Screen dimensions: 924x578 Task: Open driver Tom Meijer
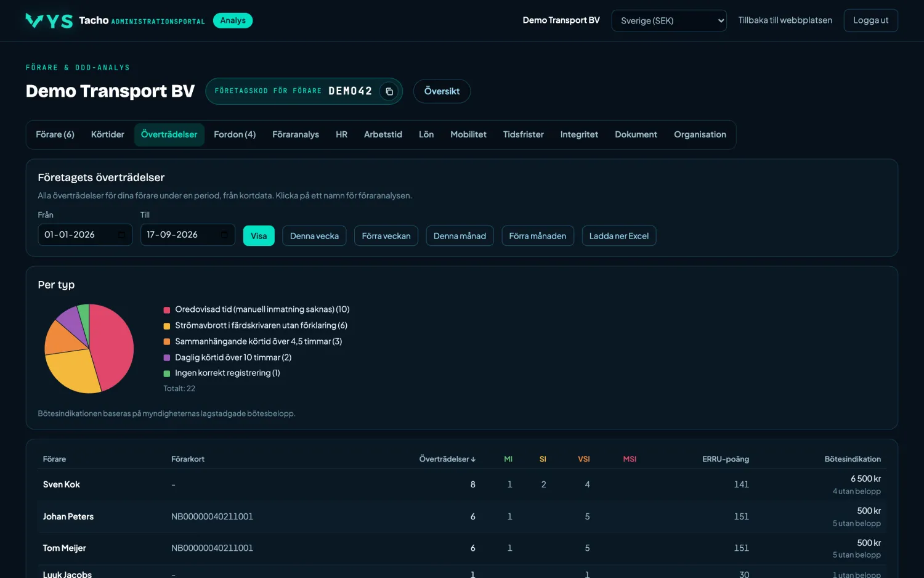[65, 548]
